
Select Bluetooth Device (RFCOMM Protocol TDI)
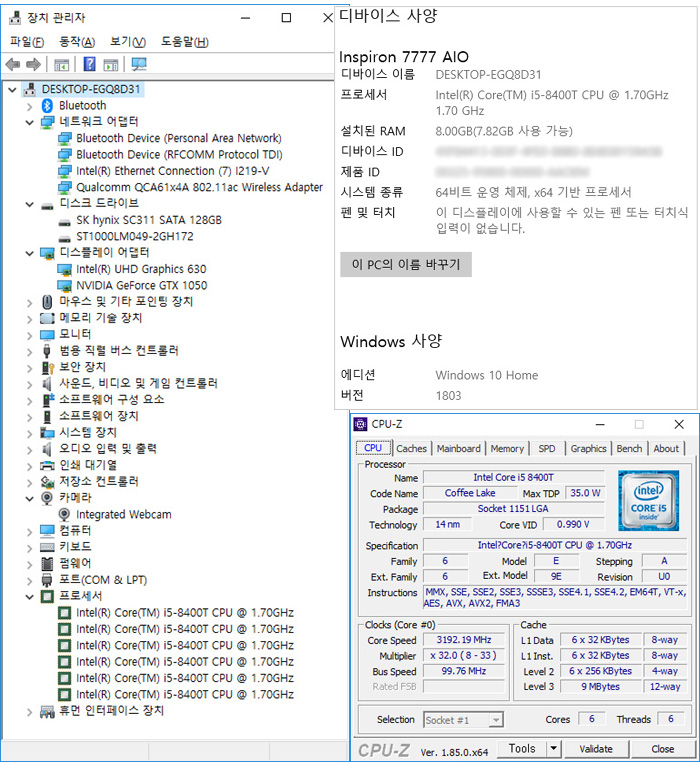pyautogui.click(x=179, y=154)
